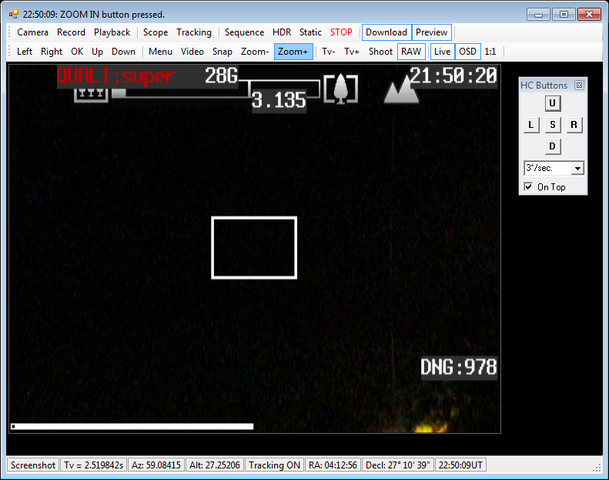Click the Tracking ON status field
The height and width of the screenshot is (480, 609).
pos(274,465)
